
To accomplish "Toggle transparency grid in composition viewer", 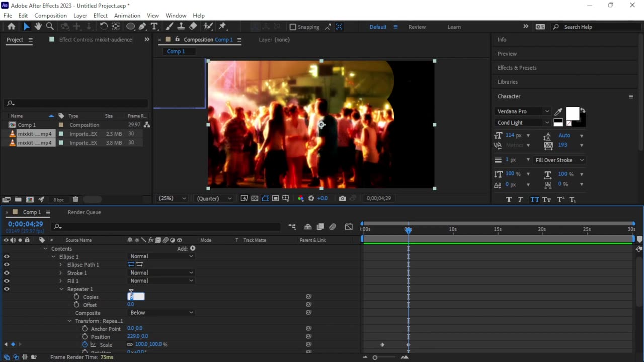I will click(x=255, y=198).
